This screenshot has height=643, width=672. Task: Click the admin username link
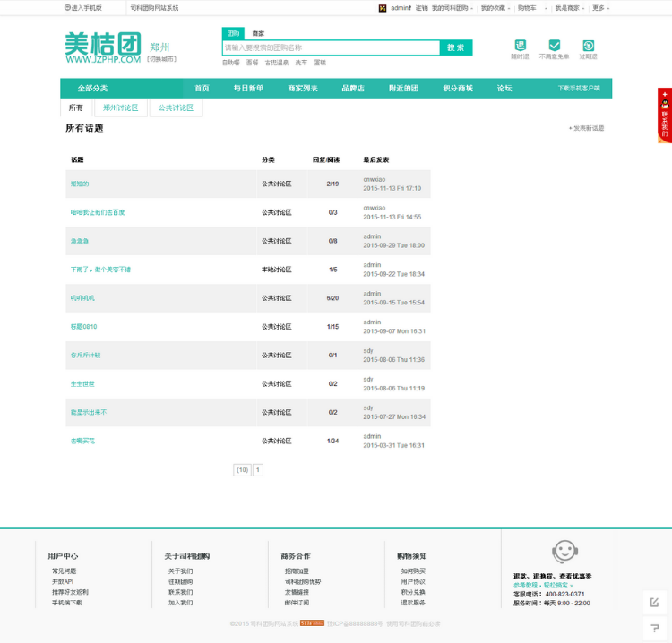coord(401,8)
